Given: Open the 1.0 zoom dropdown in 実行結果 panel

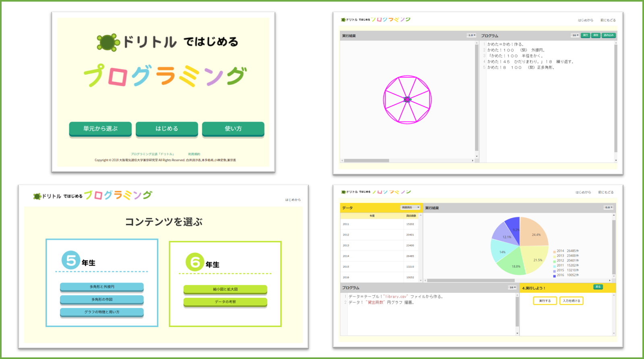Looking at the screenshot, I should click(x=472, y=35).
